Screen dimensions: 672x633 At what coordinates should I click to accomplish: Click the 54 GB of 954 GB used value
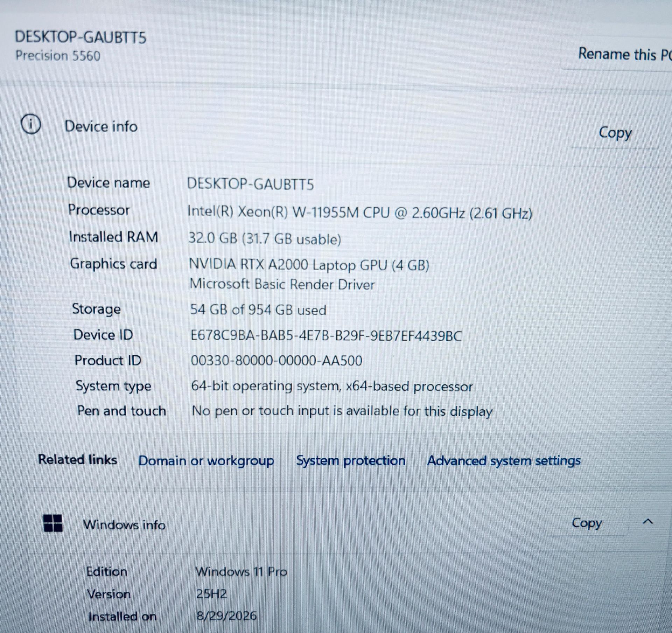[x=258, y=310]
